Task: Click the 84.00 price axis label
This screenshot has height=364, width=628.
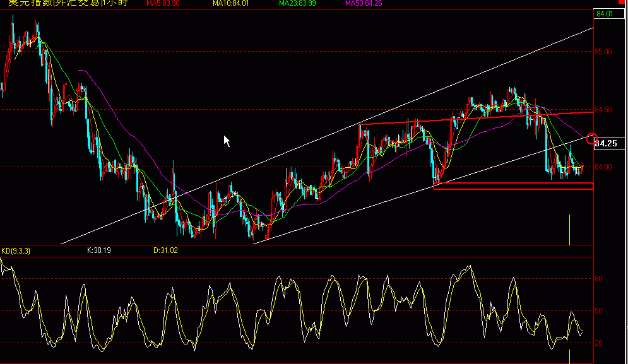Action: (x=603, y=167)
